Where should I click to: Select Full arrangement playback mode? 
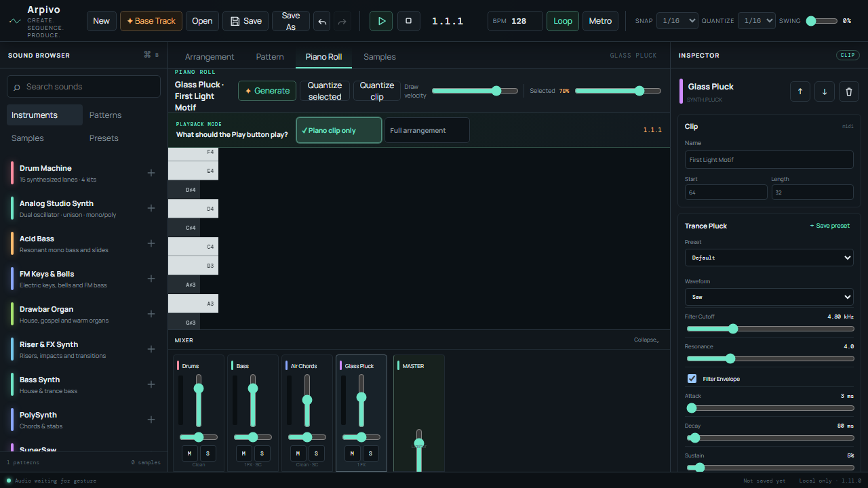click(427, 130)
